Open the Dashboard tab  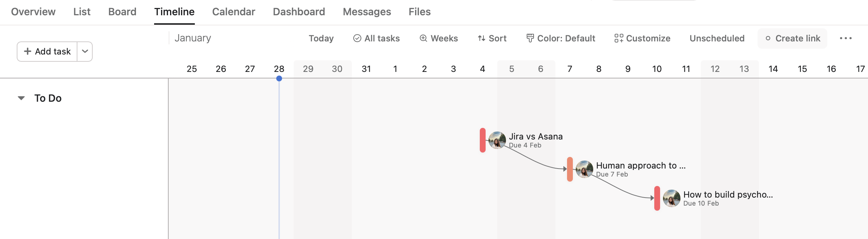(299, 12)
